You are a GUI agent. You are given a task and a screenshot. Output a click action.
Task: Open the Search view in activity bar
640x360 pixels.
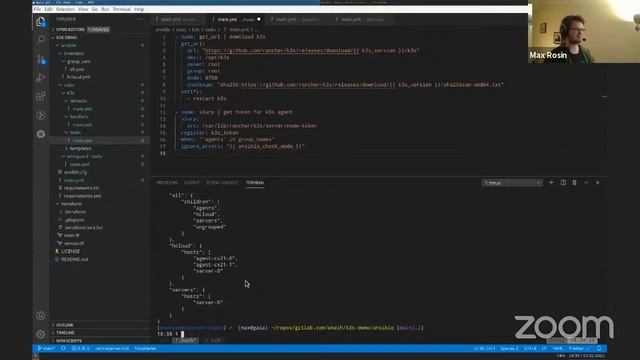(x=41, y=40)
